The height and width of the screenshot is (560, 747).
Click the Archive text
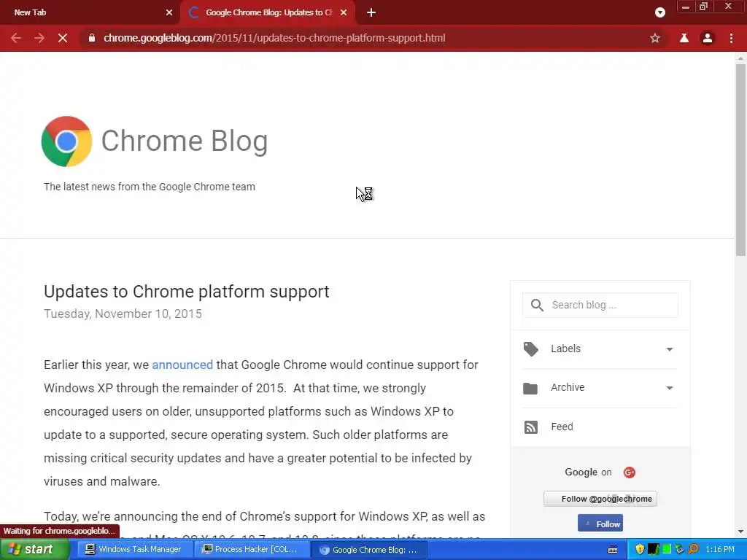click(x=568, y=387)
